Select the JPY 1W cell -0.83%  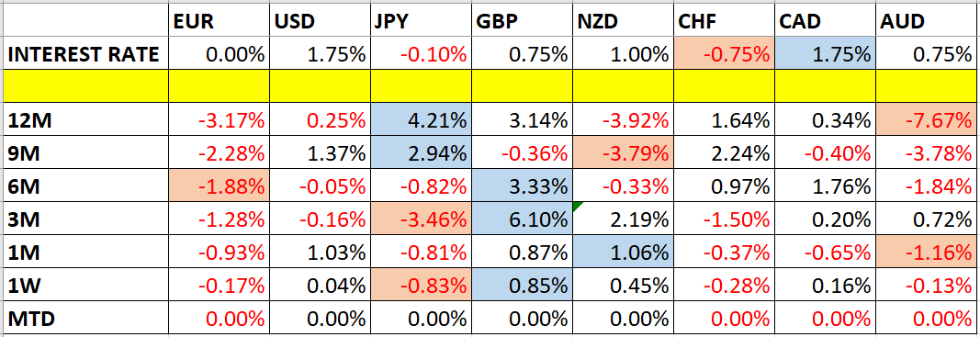(x=420, y=285)
